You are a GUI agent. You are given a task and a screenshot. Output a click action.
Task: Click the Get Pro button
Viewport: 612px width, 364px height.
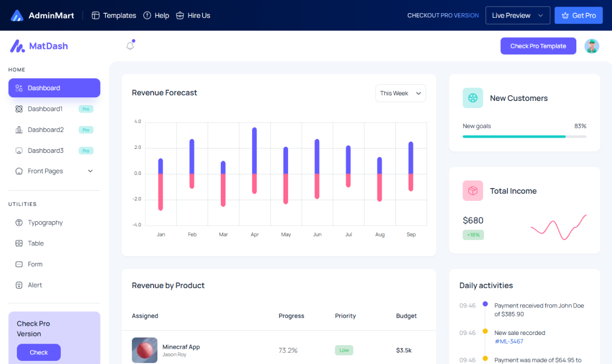(578, 15)
